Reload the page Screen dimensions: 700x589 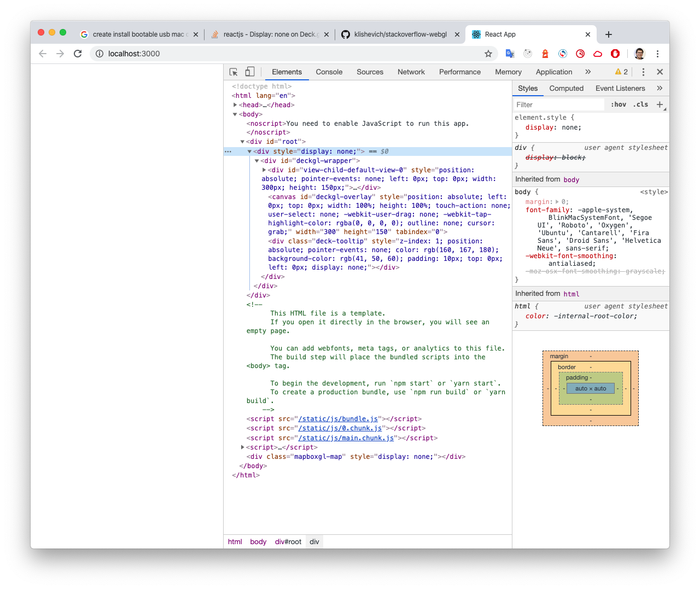pyautogui.click(x=78, y=54)
